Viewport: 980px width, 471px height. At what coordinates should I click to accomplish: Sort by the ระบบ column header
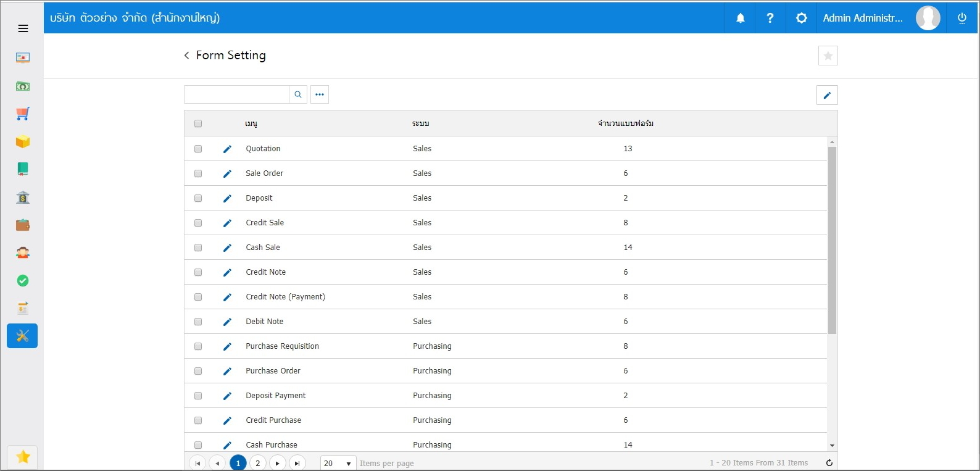pos(421,123)
